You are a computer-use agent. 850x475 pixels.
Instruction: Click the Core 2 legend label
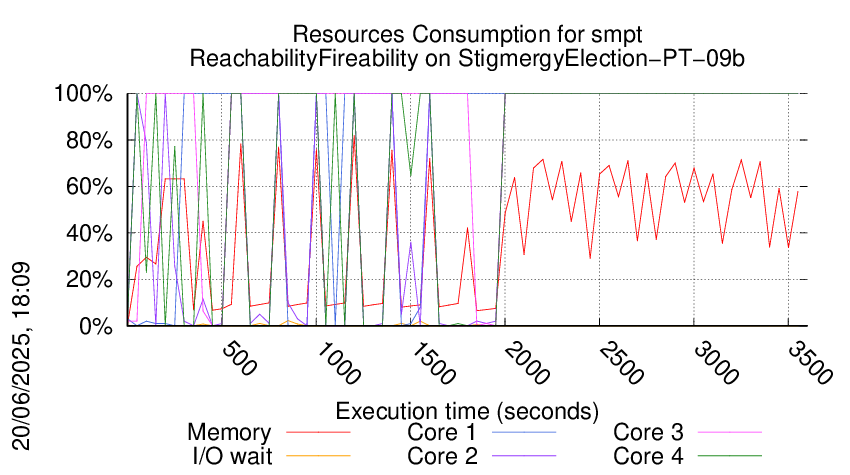(x=442, y=457)
